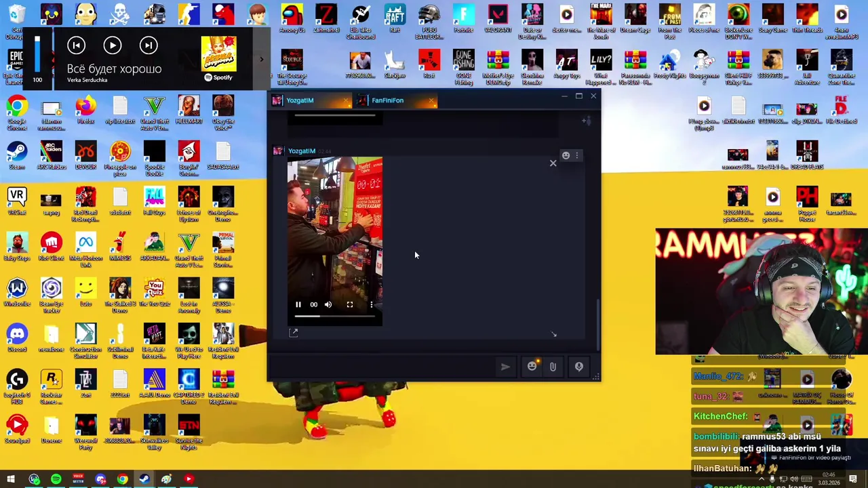Screen dimensions: 868x488
Task: Play the Spotify track in media overlay
Action: (113, 45)
